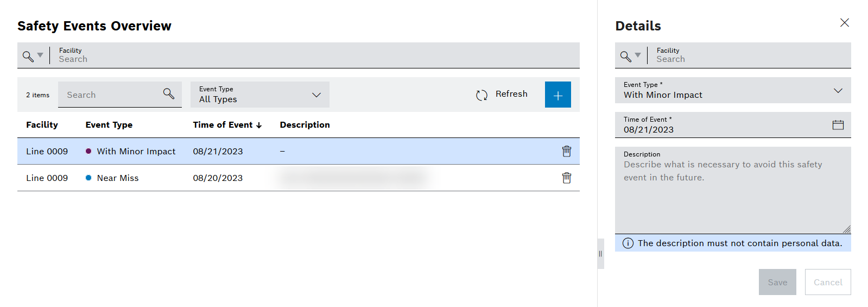Open Facility search options in Details panel
The height and width of the screenshot is (307, 868).
click(631, 55)
